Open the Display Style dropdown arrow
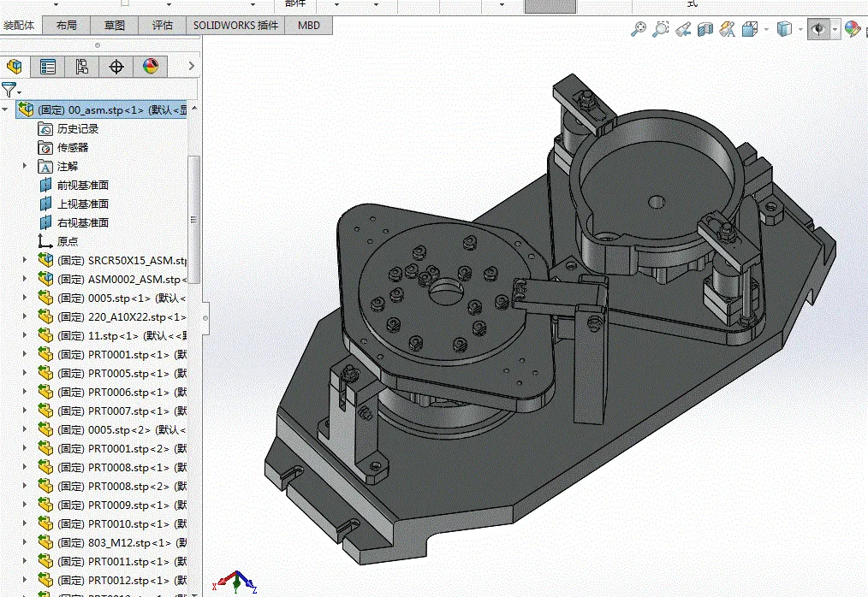 pos(800,30)
